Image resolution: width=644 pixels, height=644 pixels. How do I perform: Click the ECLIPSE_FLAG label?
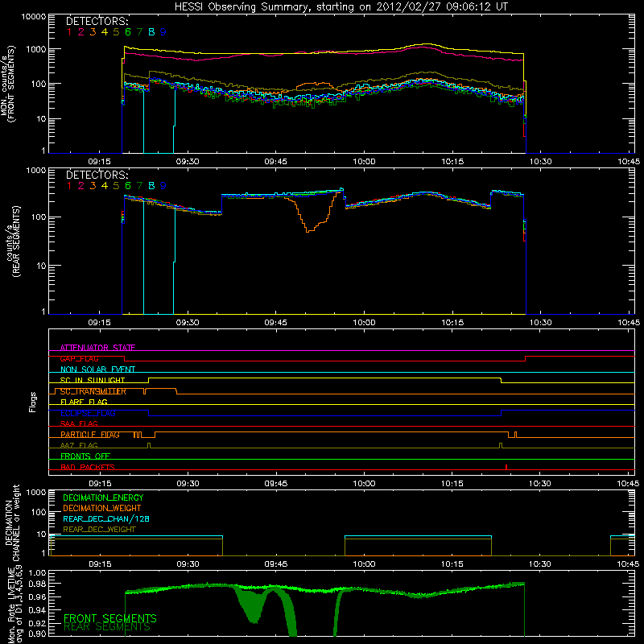pos(88,413)
